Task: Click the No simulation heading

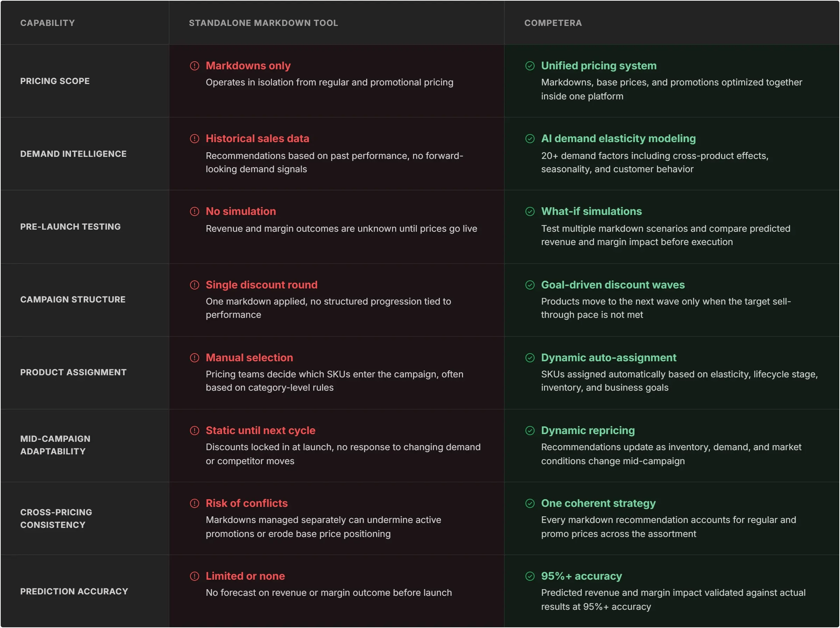Action: tap(241, 212)
